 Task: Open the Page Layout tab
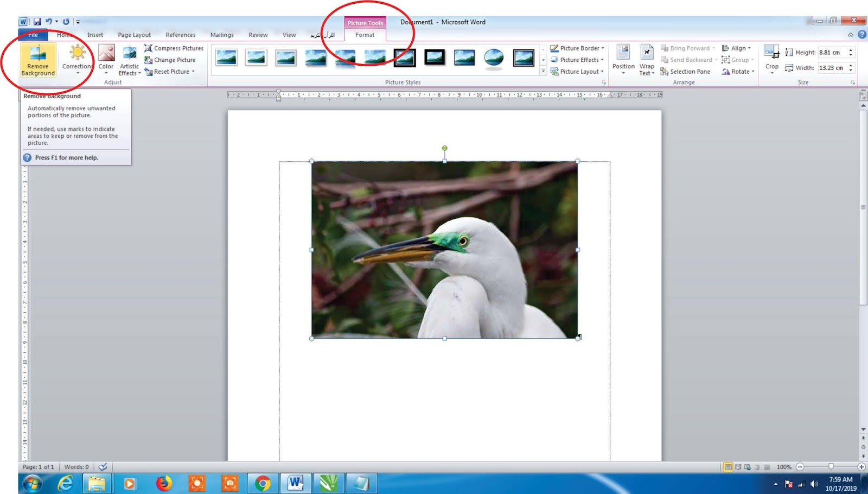[134, 35]
